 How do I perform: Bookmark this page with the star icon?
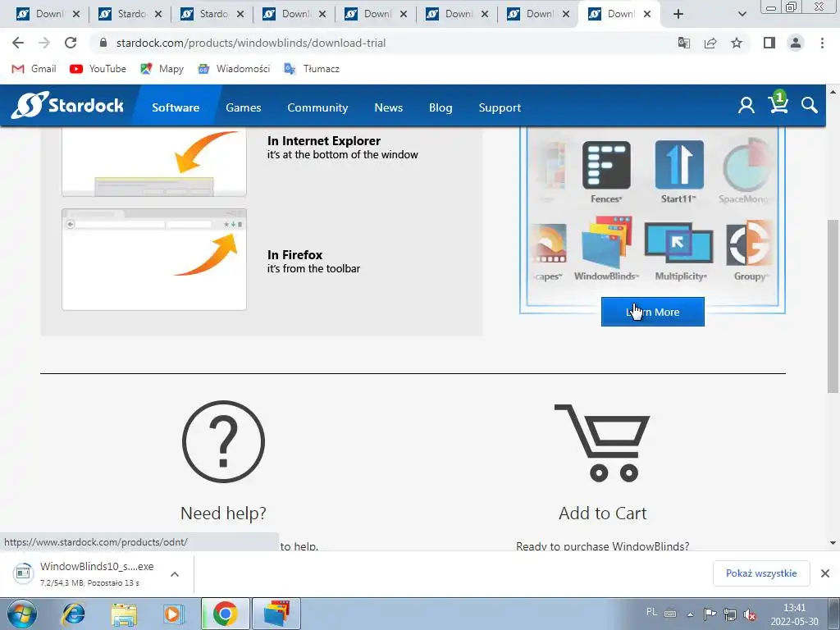(737, 43)
